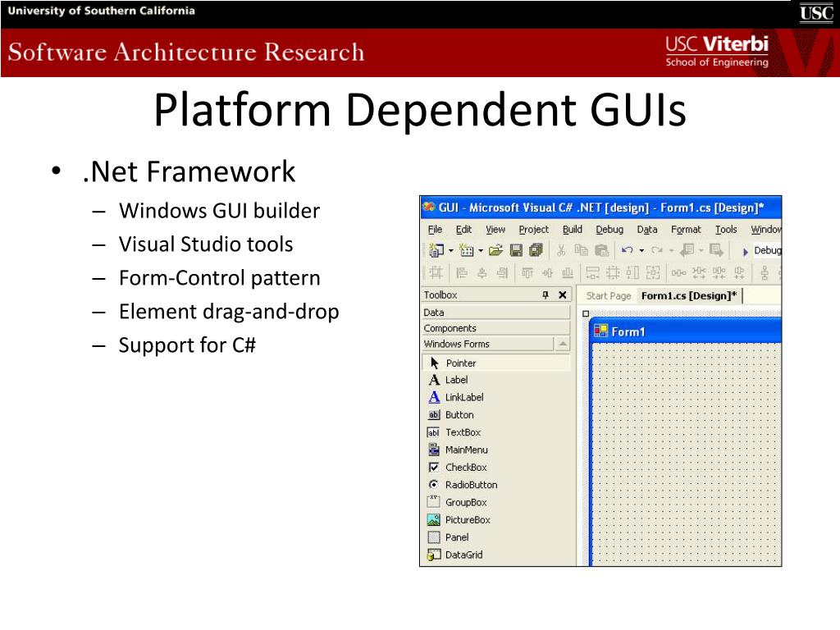Switch to Form1.cs [Design] tab
The width and height of the screenshot is (840, 630).
pyautogui.click(x=689, y=295)
